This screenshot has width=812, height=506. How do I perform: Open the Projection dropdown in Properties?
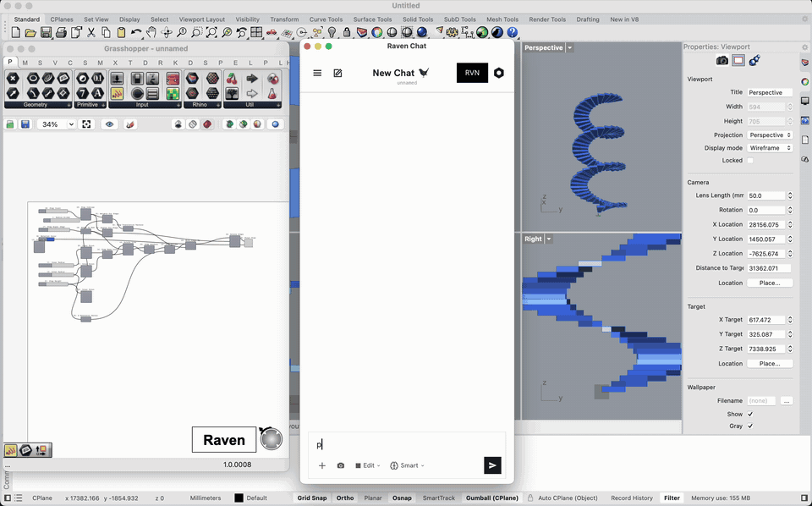coord(770,135)
